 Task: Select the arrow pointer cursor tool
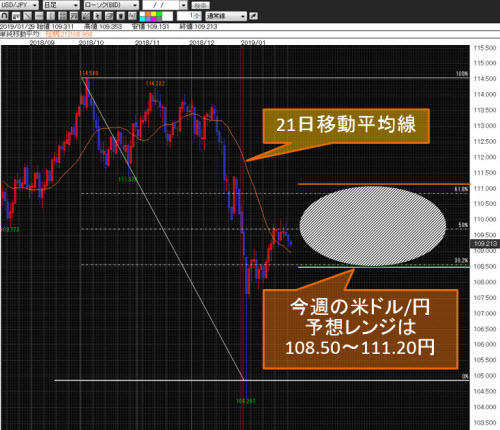pos(97,16)
